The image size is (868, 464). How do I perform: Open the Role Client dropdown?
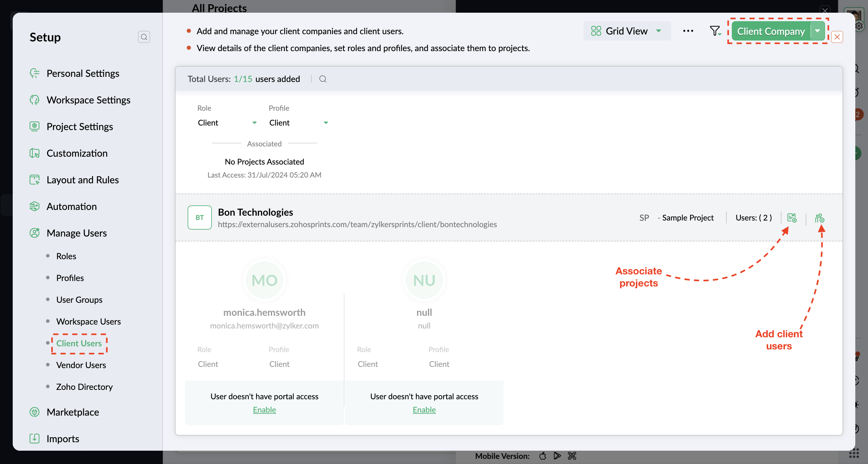tap(227, 123)
